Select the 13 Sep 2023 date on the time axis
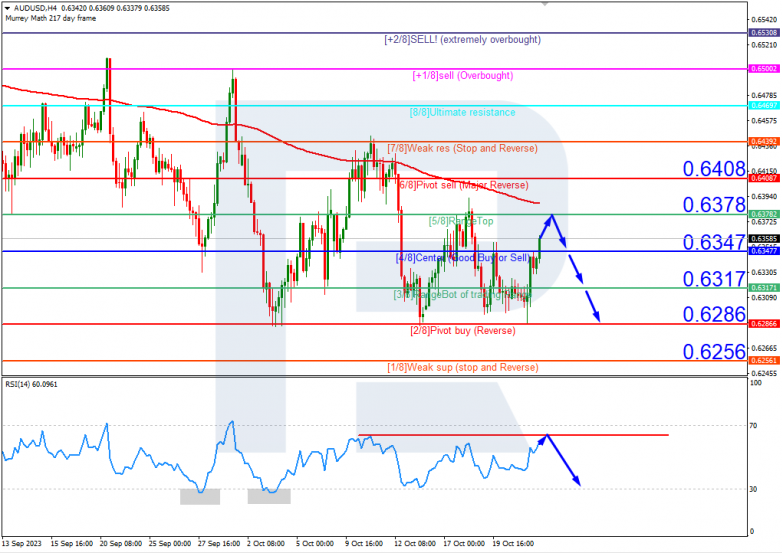This screenshot has width=782, height=553. tap(22, 544)
